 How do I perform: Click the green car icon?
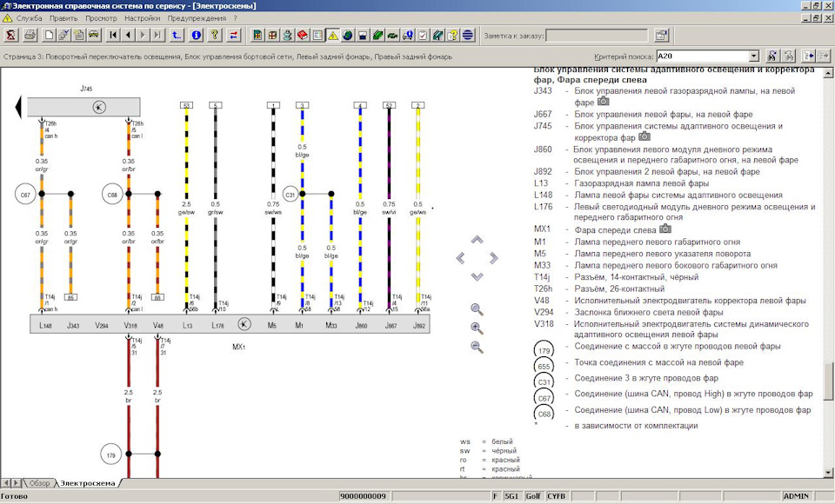tap(392, 36)
